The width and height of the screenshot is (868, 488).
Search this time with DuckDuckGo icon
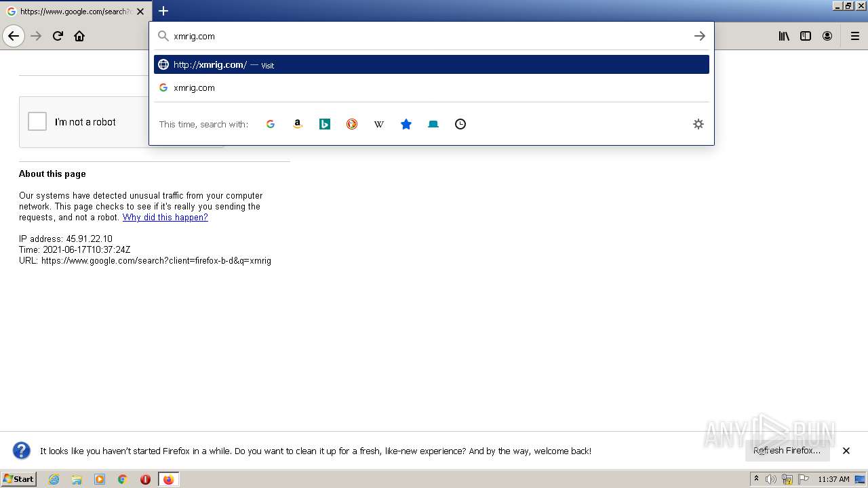point(352,124)
